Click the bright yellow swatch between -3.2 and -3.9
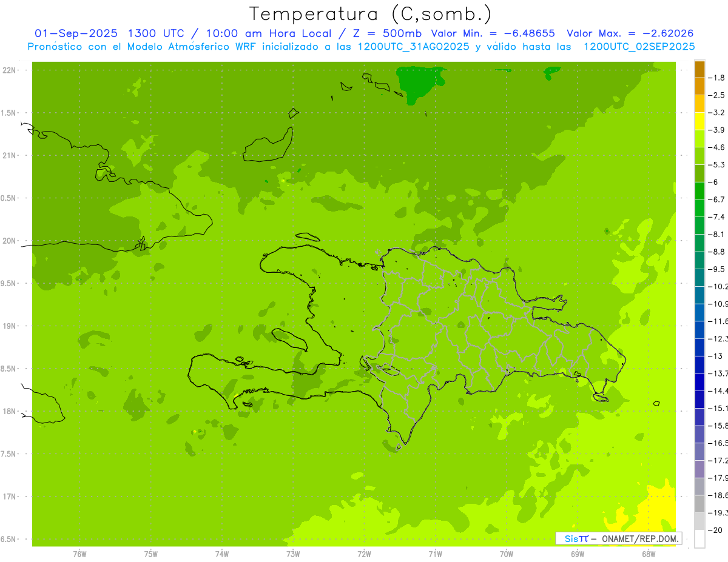 tap(699, 121)
